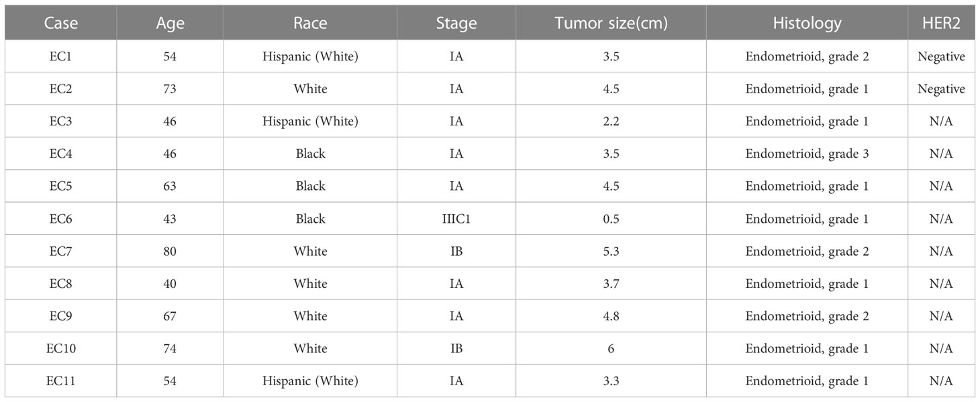Click the Tumor size(cm) header

(611, 23)
